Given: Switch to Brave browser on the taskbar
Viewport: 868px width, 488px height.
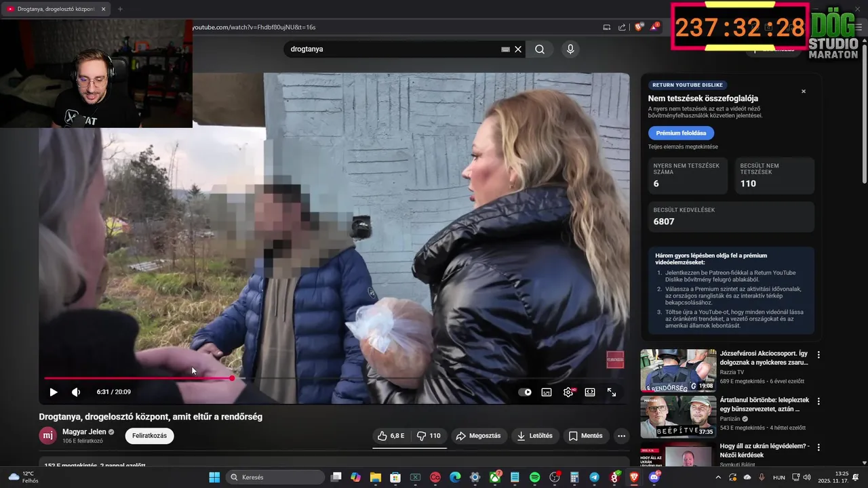Looking at the screenshot, I should point(634,477).
